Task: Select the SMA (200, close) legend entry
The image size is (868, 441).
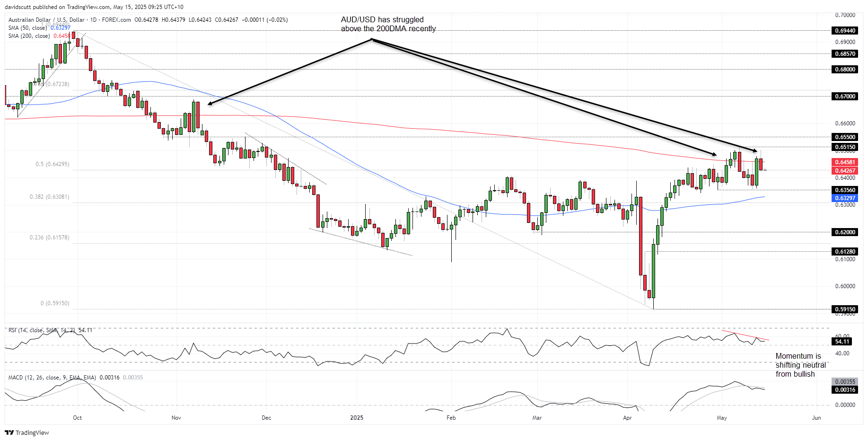Action: pyautogui.click(x=40, y=36)
